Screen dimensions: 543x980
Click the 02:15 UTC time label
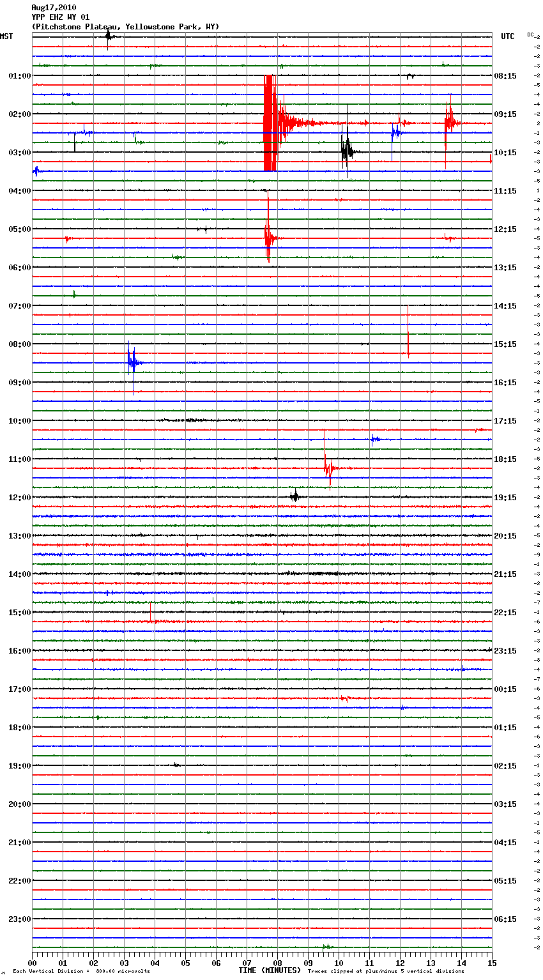(505, 765)
